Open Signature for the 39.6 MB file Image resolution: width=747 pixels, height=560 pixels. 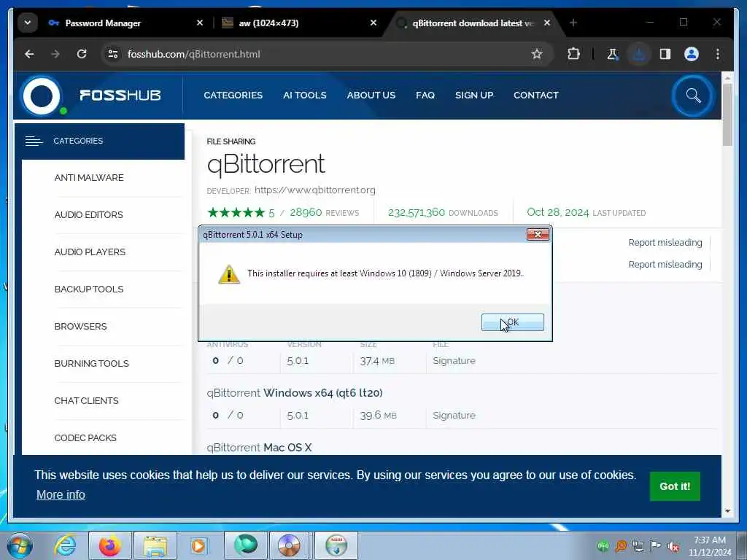point(454,415)
